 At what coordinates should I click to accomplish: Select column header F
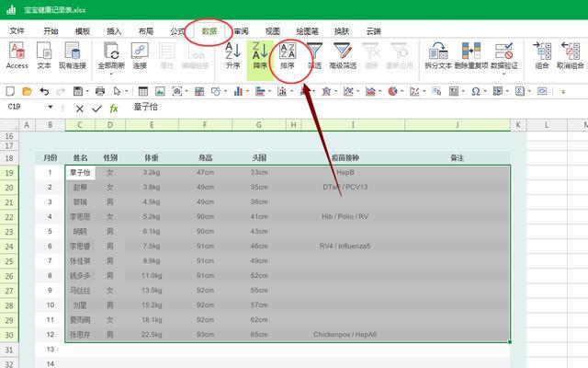[x=206, y=125]
